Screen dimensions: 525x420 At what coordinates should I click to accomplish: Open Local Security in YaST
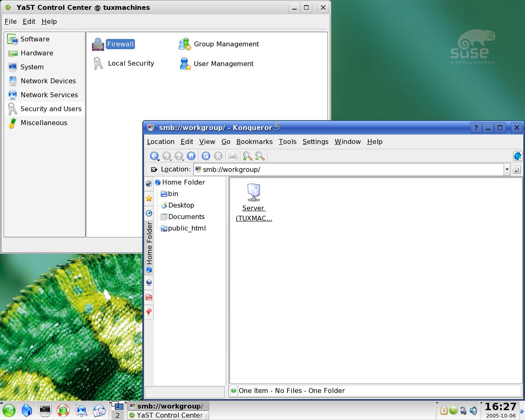point(123,63)
